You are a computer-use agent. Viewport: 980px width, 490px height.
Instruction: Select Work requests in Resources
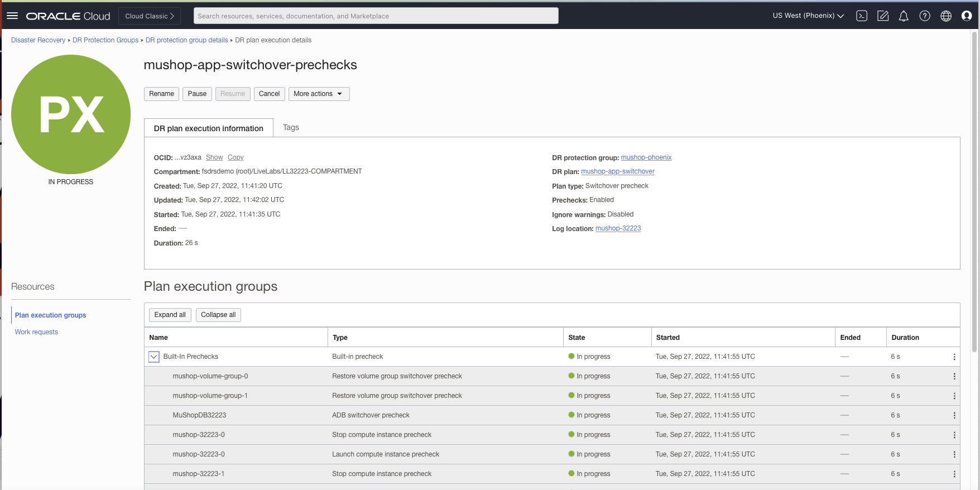click(36, 332)
